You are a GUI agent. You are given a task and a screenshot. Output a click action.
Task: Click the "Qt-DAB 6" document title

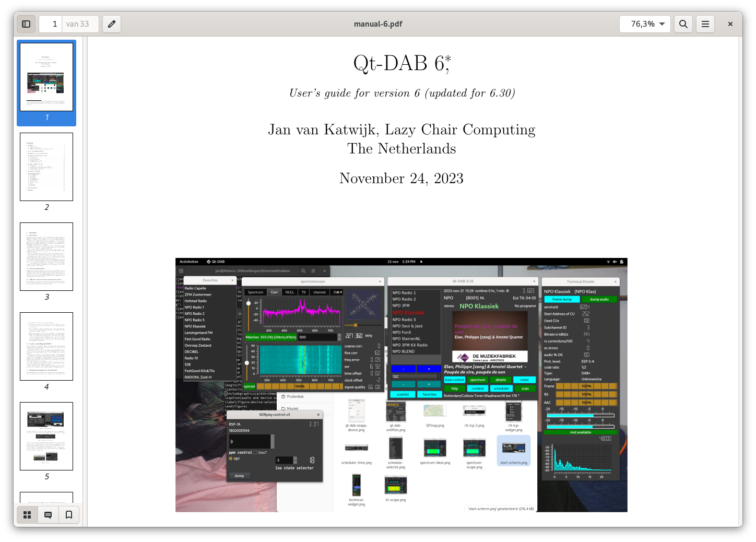click(401, 63)
